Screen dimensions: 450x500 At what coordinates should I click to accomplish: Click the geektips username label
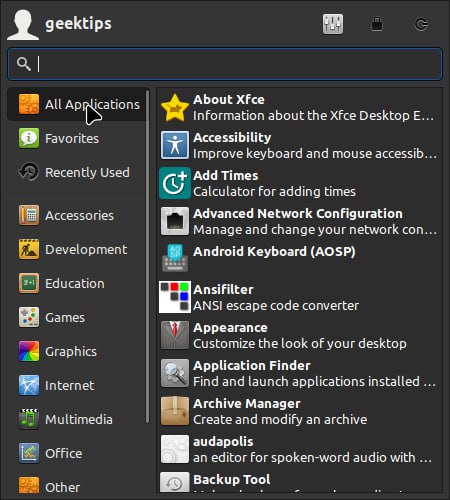click(78, 24)
